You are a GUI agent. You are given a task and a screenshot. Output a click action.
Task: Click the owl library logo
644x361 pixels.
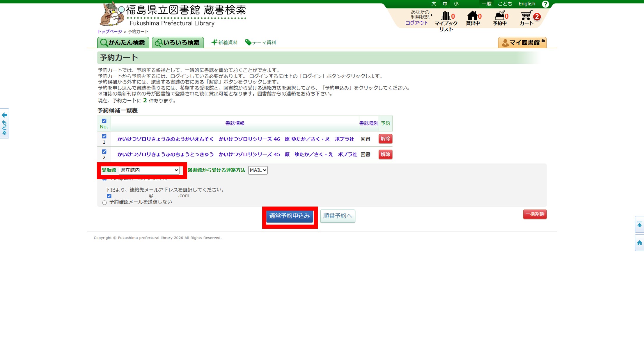click(111, 14)
